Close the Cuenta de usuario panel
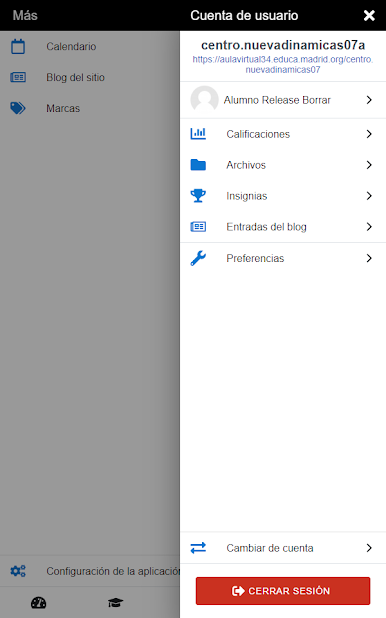The width and height of the screenshot is (386, 618). (369, 15)
